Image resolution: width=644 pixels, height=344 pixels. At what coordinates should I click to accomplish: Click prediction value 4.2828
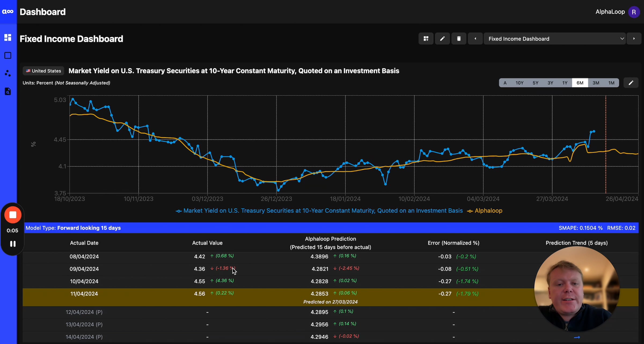coord(319,281)
